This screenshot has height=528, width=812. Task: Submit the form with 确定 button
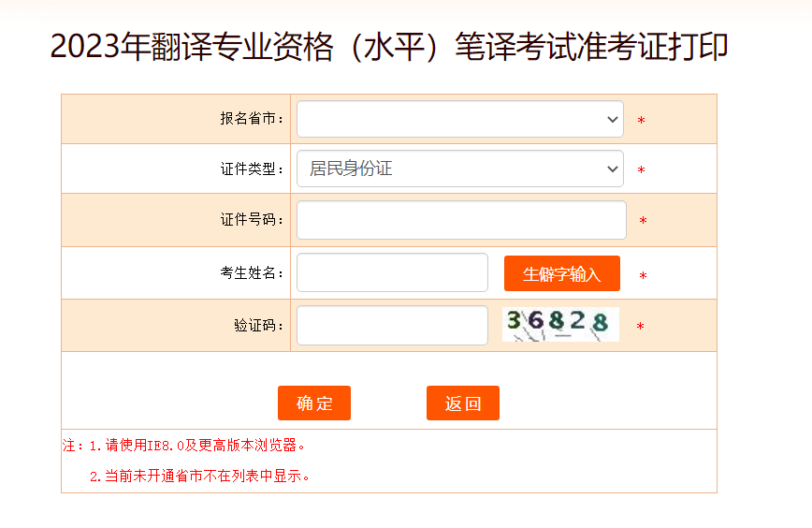point(314,403)
